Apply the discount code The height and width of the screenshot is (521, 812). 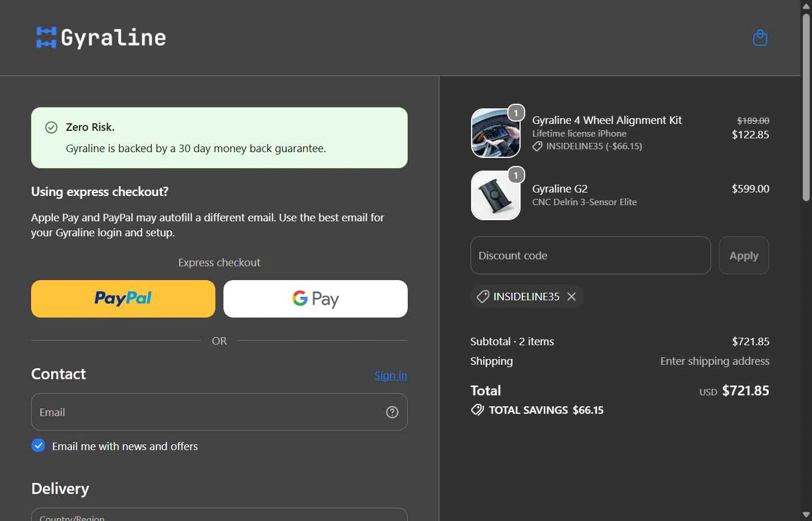[x=744, y=255]
